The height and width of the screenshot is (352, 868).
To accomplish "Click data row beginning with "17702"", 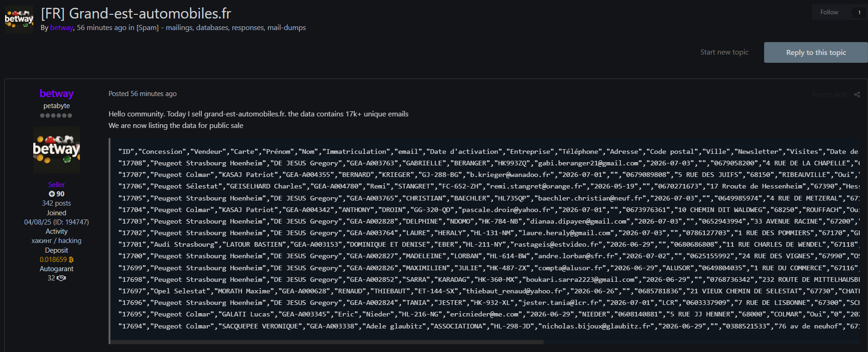I will pyautogui.click(x=488, y=233).
